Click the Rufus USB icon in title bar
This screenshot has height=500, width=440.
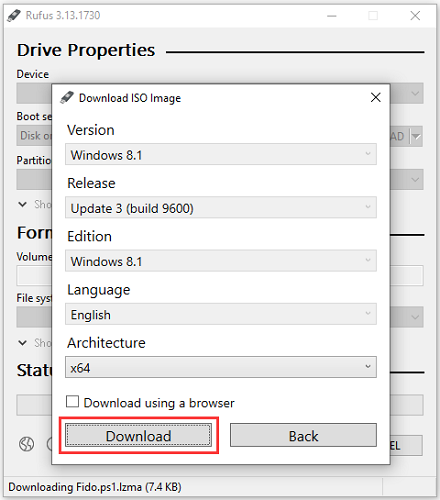(x=14, y=15)
